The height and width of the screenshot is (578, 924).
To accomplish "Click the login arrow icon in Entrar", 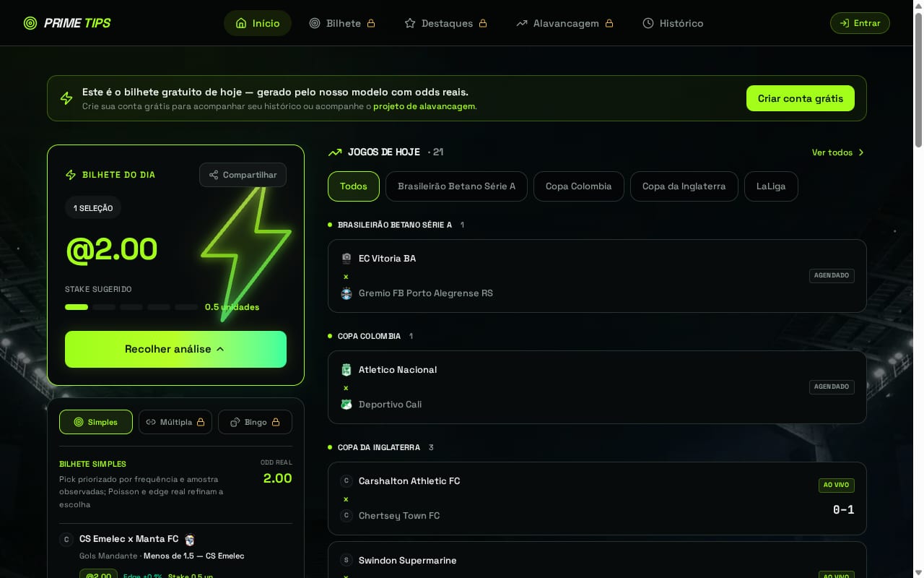I will pyautogui.click(x=844, y=23).
